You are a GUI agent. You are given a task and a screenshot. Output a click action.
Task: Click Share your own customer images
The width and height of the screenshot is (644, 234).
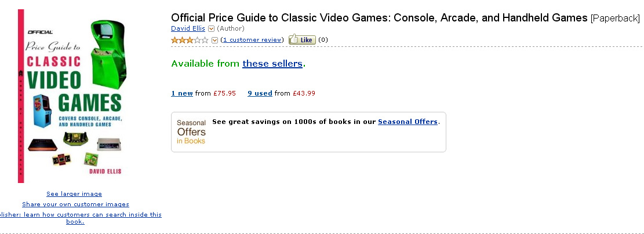pyautogui.click(x=75, y=204)
